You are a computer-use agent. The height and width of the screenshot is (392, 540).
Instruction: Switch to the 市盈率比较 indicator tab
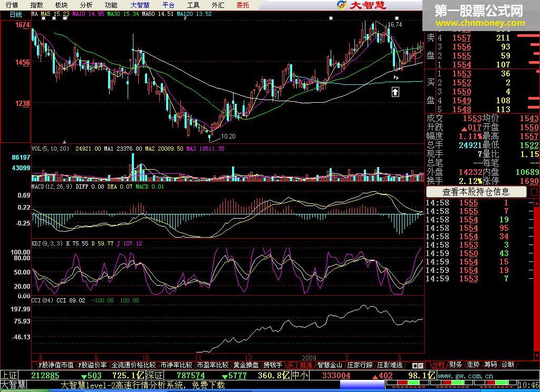[x=213, y=365]
